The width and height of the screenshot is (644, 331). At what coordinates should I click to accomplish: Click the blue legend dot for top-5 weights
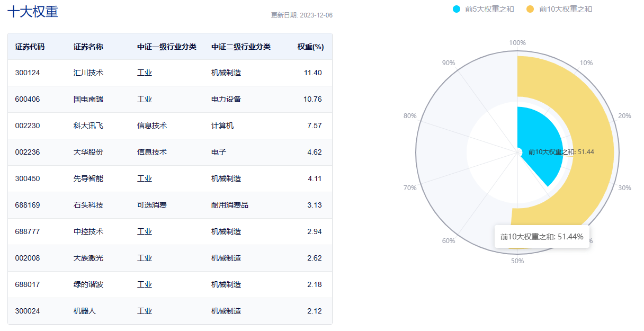[457, 9]
